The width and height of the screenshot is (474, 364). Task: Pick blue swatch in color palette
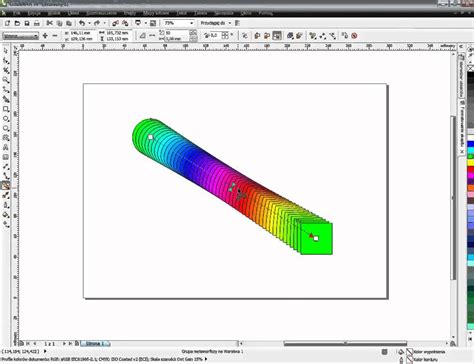point(471,144)
